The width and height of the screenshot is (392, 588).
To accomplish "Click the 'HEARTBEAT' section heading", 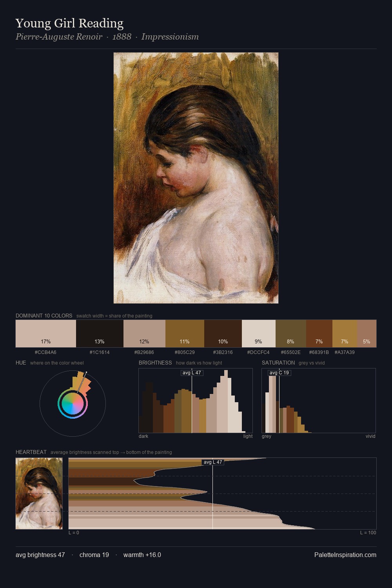I will pos(31,452).
